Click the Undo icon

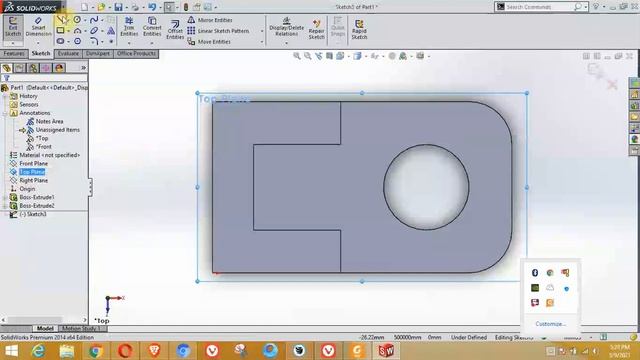click(152, 7)
